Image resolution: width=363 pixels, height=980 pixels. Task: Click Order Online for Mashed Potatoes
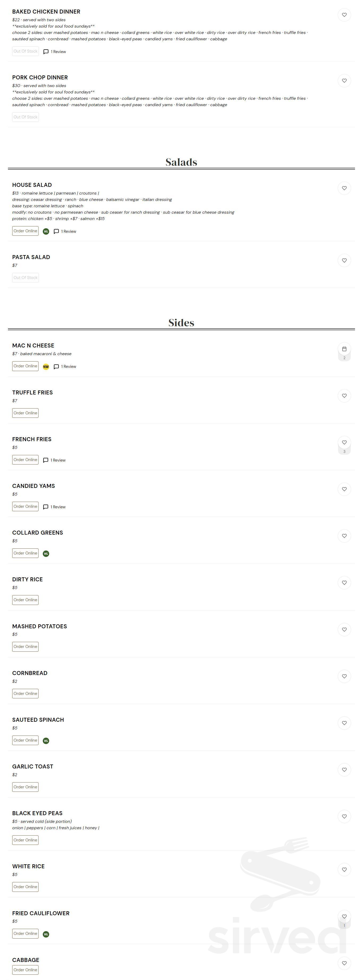(26, 646)
